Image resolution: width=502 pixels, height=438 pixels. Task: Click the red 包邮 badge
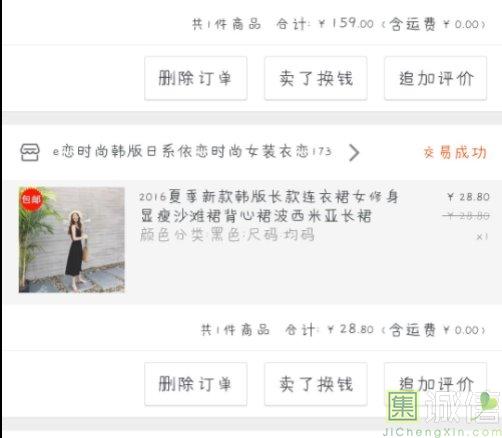[x=31, y=199]
